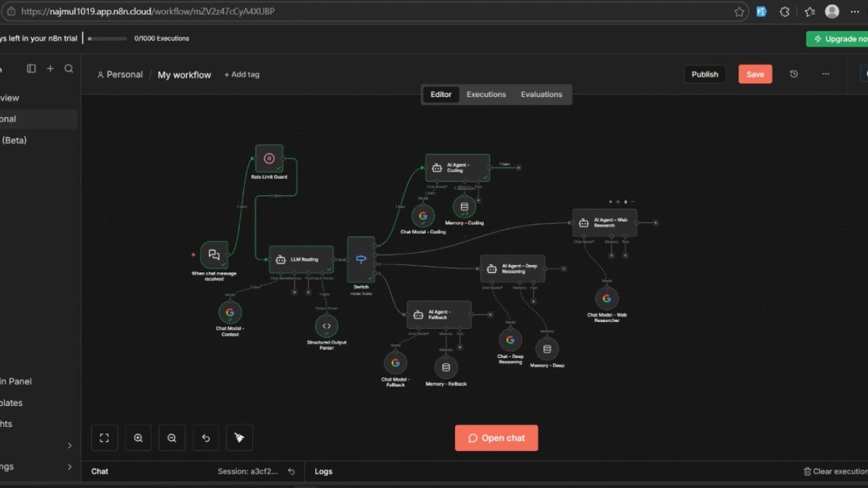
Task: Rename the 'My workflow' title
Action: 184,75
